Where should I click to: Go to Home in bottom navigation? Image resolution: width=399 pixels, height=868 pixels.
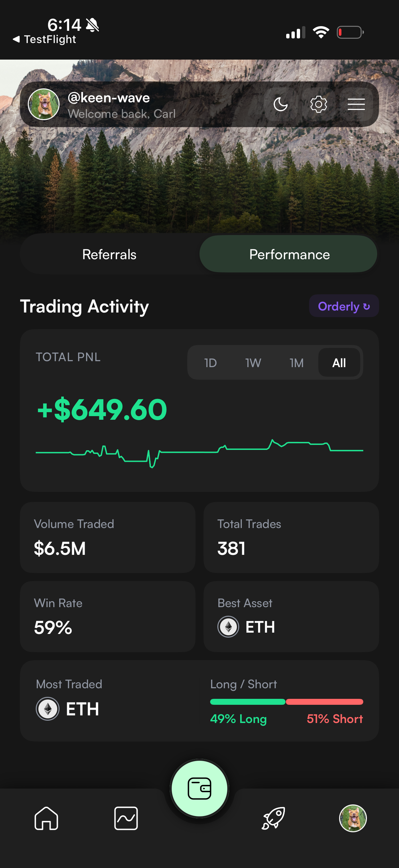[x=46, y=818]
